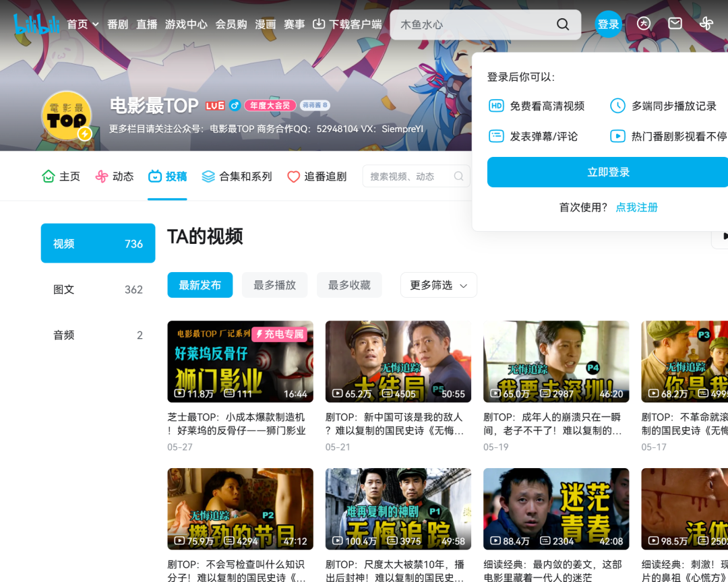Open the 合集和系列 tab
Viewport: 728px width, 582px height.
(x=237, y=176)
